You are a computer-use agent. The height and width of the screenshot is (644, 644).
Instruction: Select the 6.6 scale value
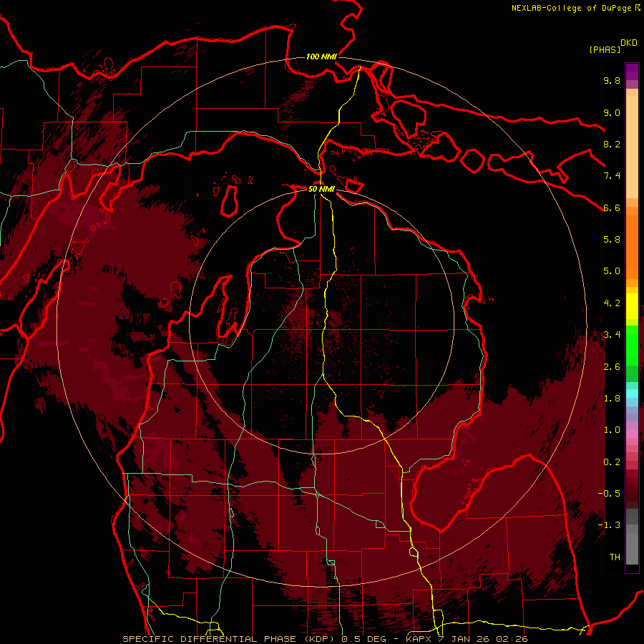click(x=612, y=208)
